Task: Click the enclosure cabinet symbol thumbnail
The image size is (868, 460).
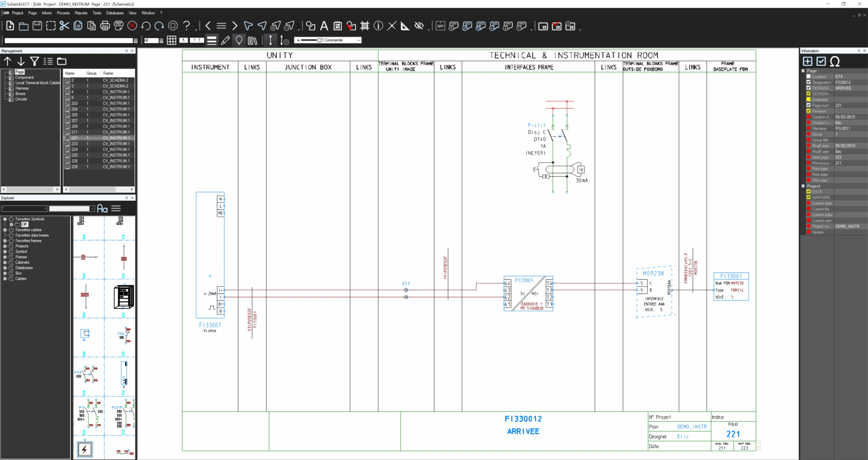Action: [123, 297]
